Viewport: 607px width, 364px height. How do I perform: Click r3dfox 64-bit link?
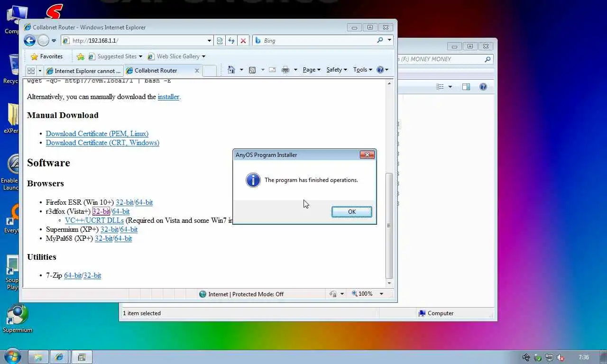121,211
